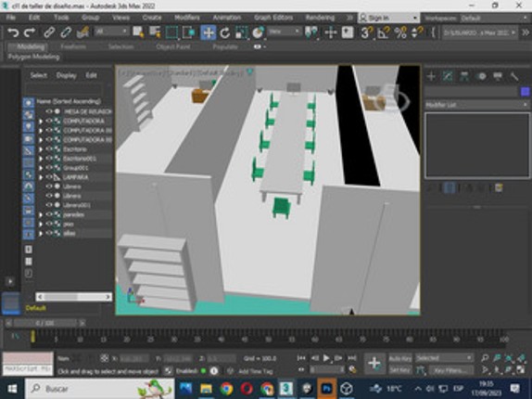Screen dimensions: 532x399
Task: Open the Create panel plus icon
Action: point(431,76)
